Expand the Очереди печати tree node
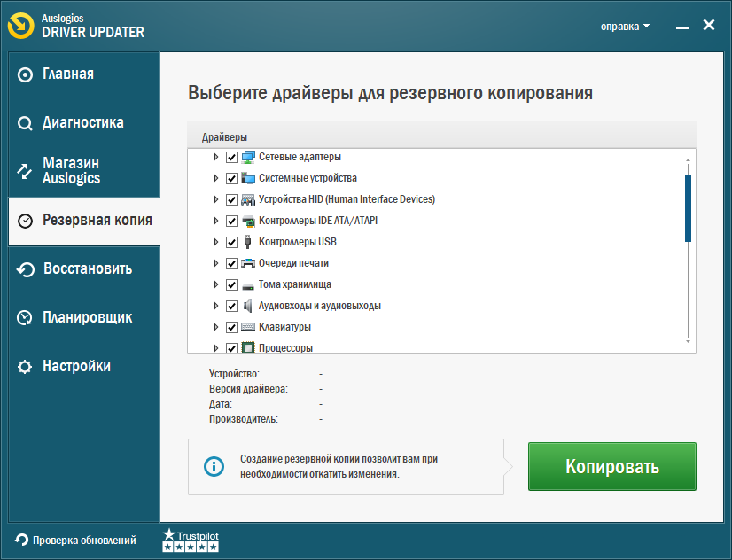732x560 pixels. (x=215, y=263)
